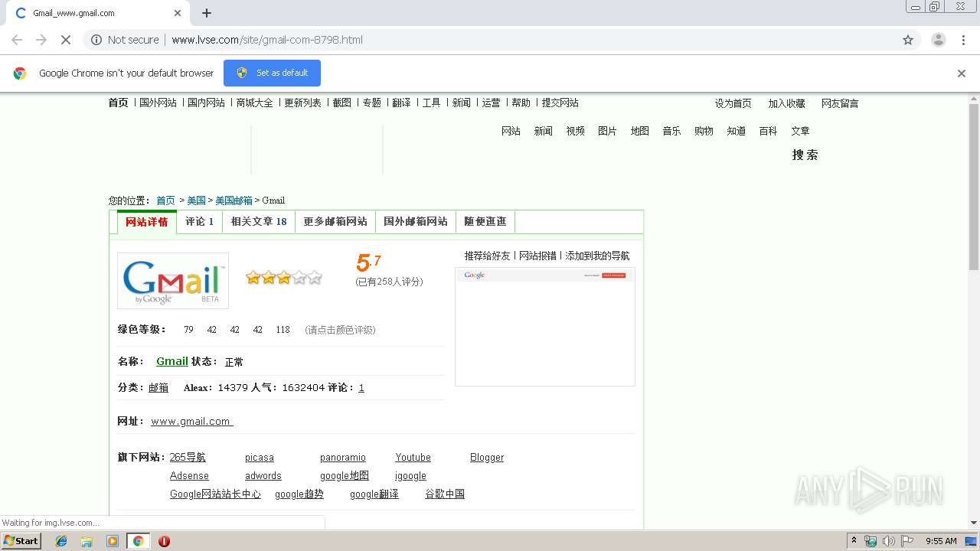Click 推荐给好友 link
The height and width of the screenshot is (551, 980).
[487, 256]
